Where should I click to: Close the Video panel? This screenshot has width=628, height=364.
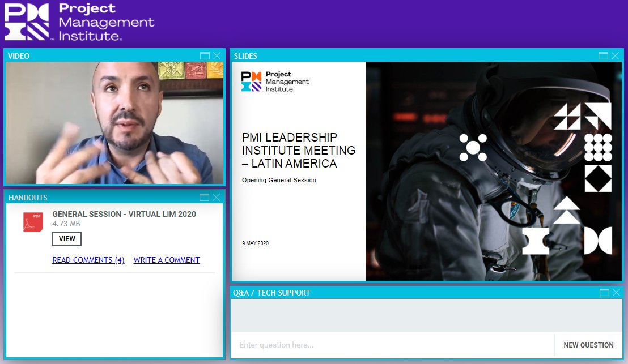coord(217,56)
